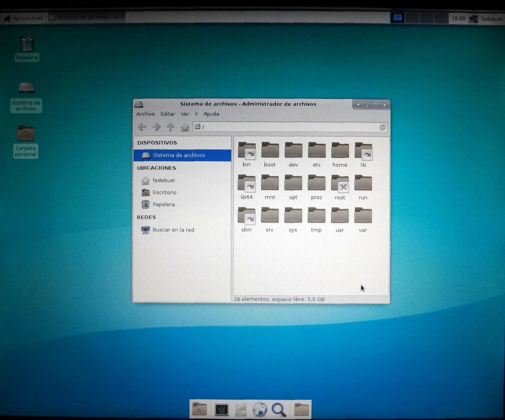Open the proc folder
Screen dimensions: 505x420
coord(317,187)
